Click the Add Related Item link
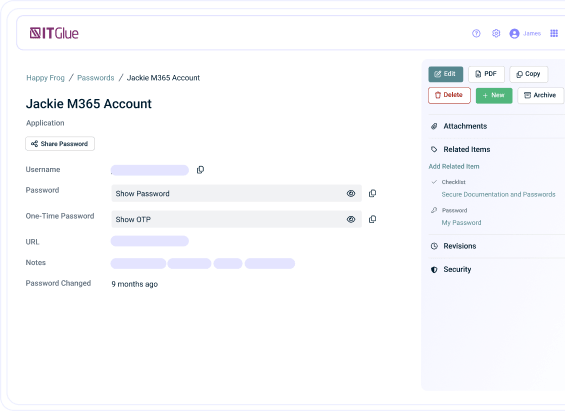Viewport: 565px width, 411px height. 454,166
